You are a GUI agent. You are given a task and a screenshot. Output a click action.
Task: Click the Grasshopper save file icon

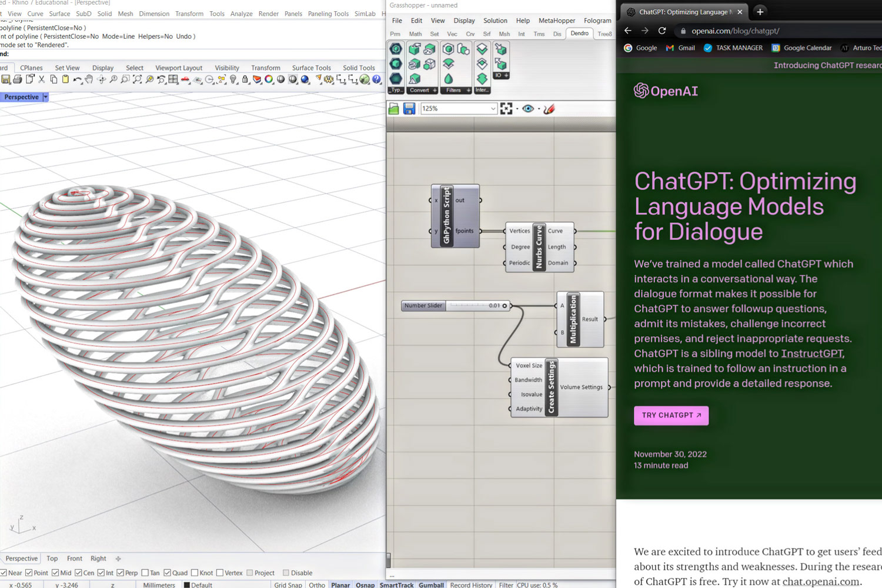[409, 109]
